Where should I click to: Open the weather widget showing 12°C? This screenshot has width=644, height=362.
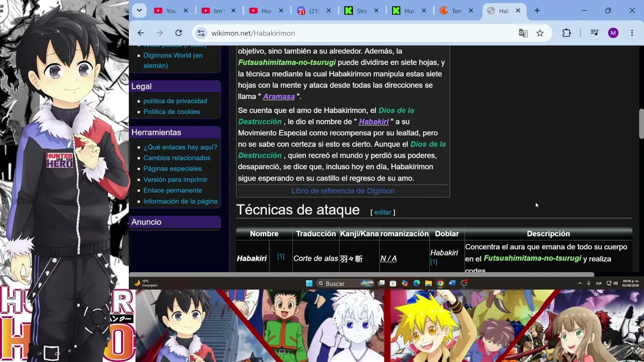coord(145,284)
